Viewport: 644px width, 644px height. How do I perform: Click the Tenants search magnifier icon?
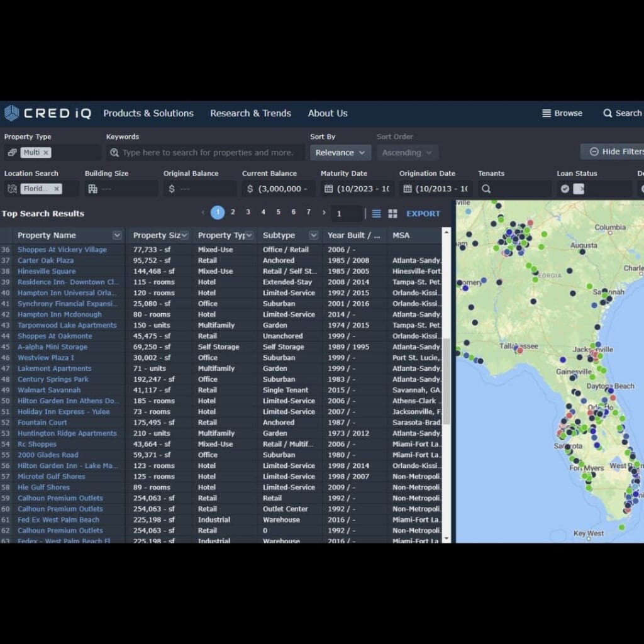[485, 187]
